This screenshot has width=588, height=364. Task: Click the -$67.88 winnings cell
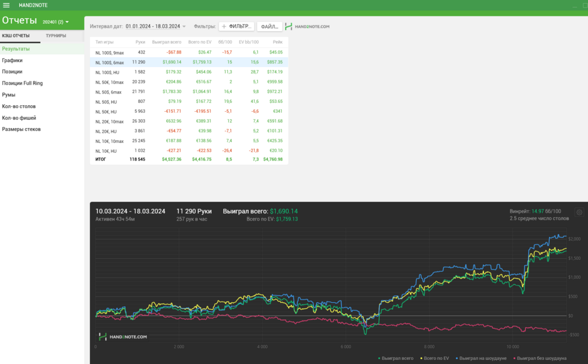point(174,52)
